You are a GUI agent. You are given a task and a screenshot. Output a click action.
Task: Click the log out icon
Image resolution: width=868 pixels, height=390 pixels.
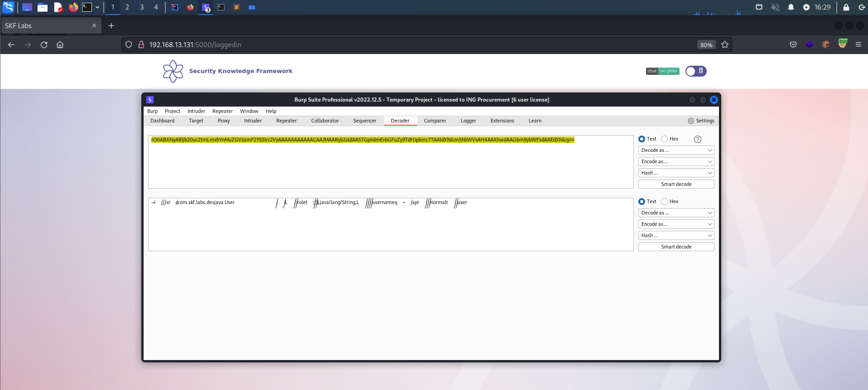862,7
